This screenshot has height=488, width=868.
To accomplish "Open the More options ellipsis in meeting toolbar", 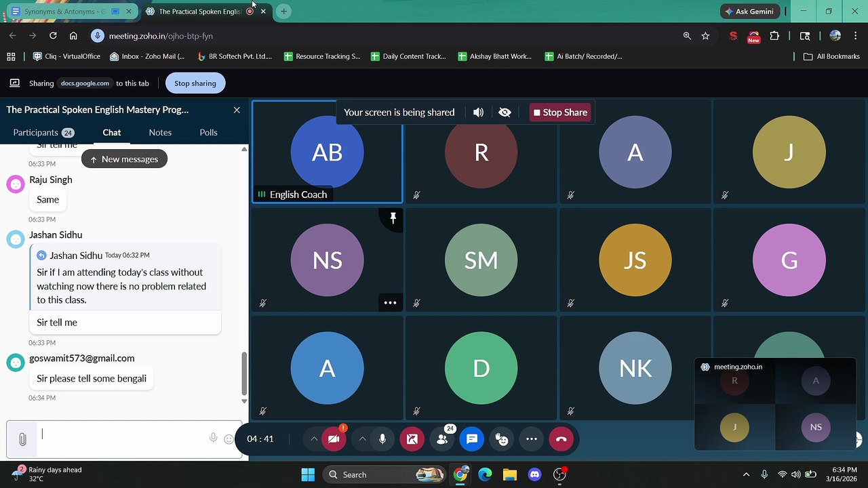I will (x=532, y=439).
